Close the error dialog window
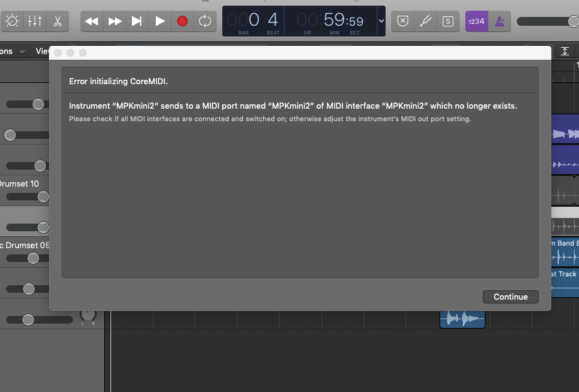The height and width of the screenshot is (392, 579). 58,53
